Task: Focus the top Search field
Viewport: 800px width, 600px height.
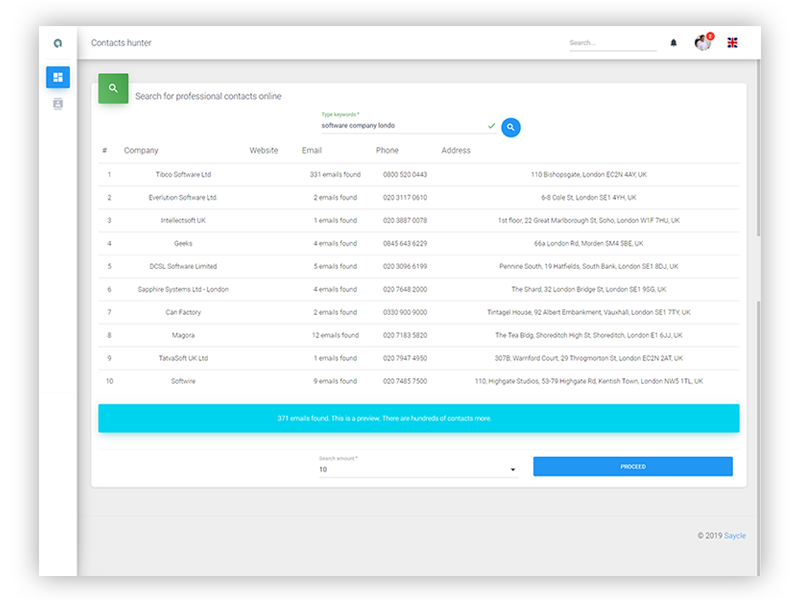Action: pos(613,43)
